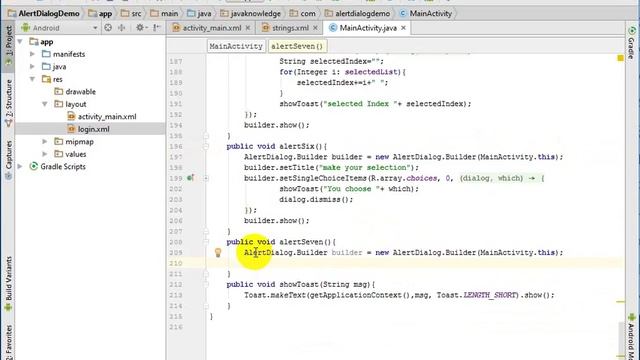The image size is (640, 360).
Task: Click the collapse-all icon in Project toolbar
Action: [122, 28]
